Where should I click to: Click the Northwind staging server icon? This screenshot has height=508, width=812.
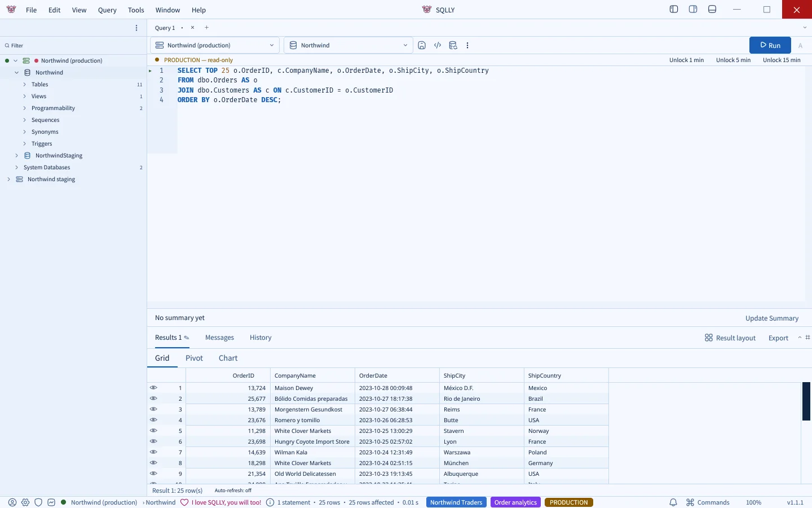[19, 179]
